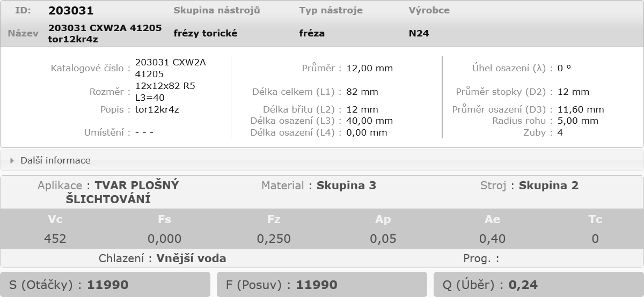Click the Průměr value 12,00 mm
The width and height of the screenshot is (644, 297).
tap(370, 68)
